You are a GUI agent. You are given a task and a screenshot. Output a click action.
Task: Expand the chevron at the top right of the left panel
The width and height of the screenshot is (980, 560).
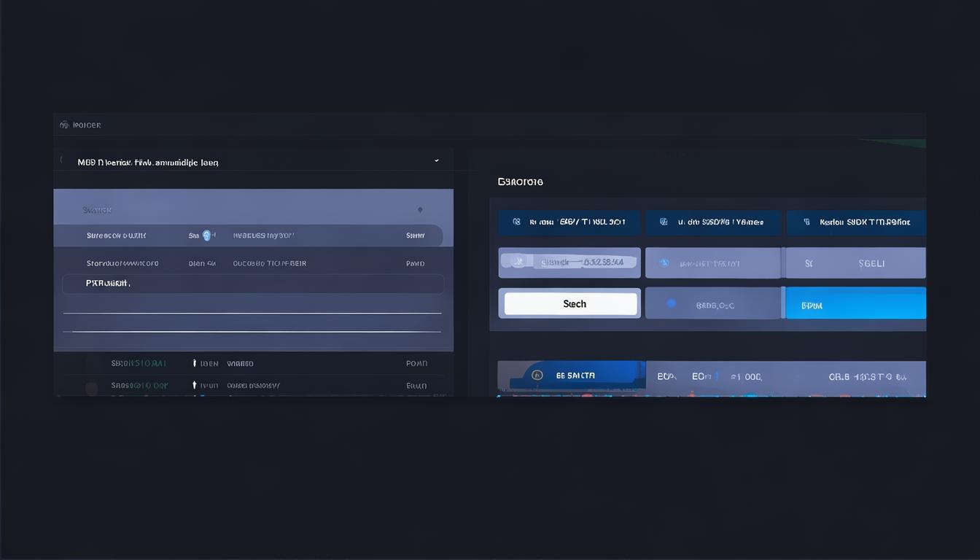(x=436, y=160)
